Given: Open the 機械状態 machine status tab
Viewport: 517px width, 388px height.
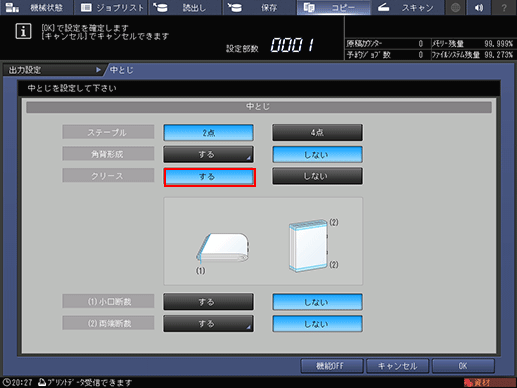Looking at the screenshot, I should (x=37, y=7).
